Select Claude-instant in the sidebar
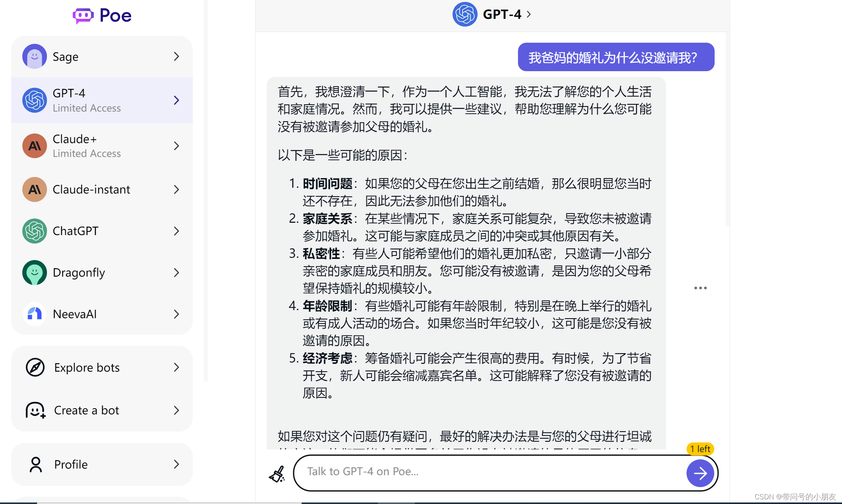The width and height of the screenshot is (842, 504). [x=102, y=189]
